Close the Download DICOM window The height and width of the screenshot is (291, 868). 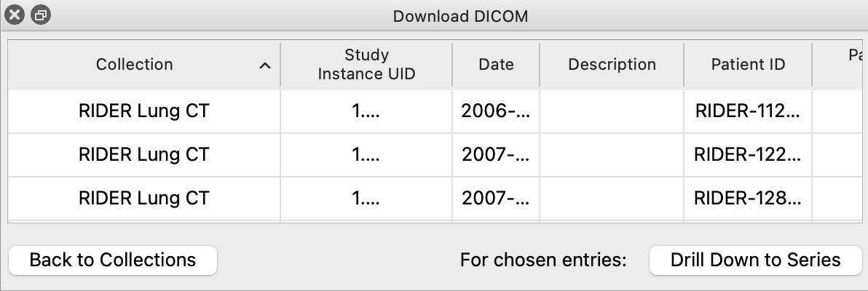[15, 15]
